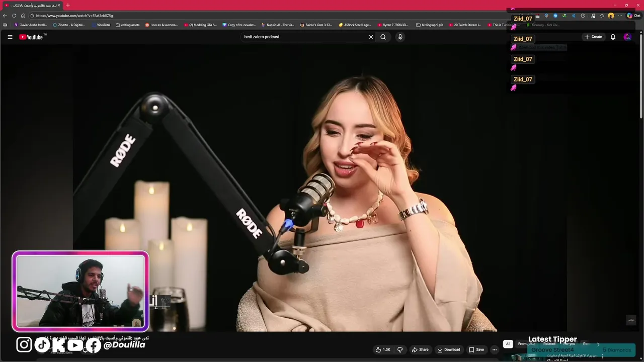
Task: Open a new browser tab
Action: (x=67, y=5)
